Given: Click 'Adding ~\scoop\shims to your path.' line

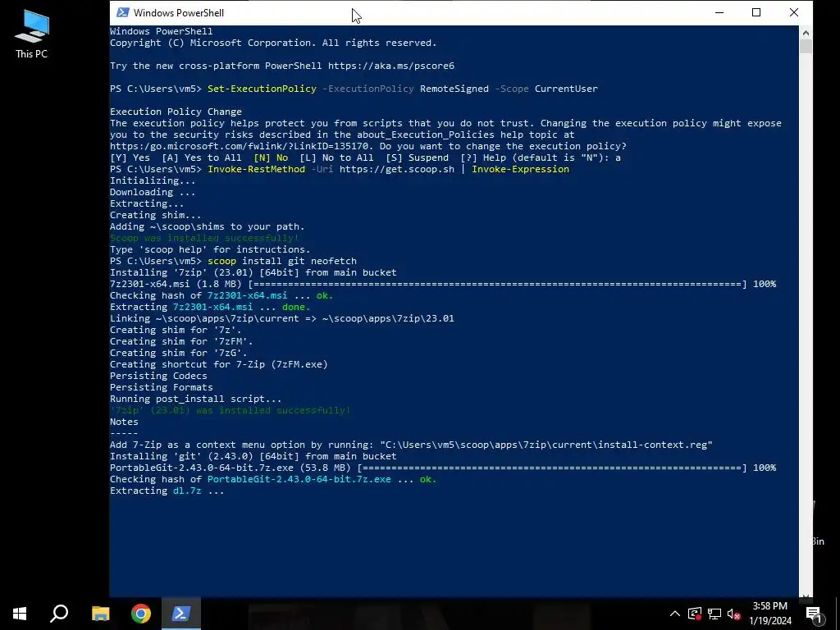Looking at the screenshot, I should click(x=208, y=226).
